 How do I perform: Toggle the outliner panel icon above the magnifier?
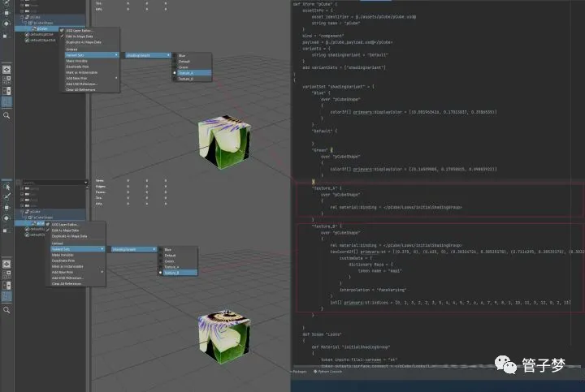tap(6, 102)
